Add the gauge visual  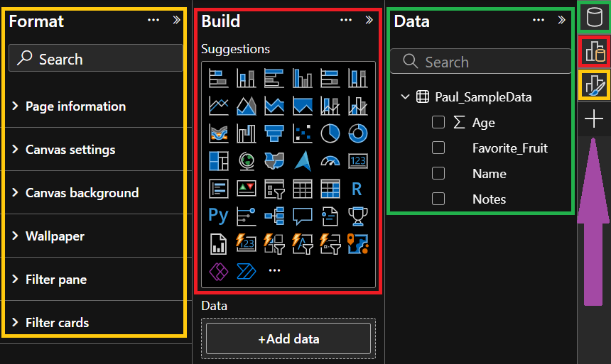(330, 161)
